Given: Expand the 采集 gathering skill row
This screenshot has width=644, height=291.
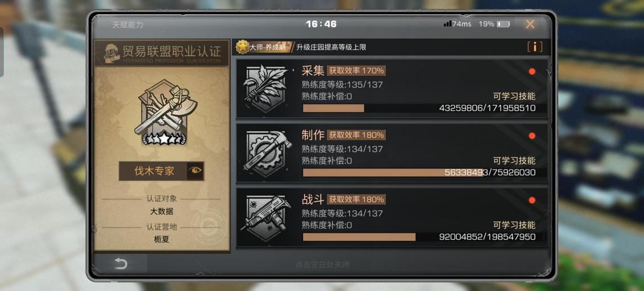Looking at the screenshot, I should click(x=392, y=89).
